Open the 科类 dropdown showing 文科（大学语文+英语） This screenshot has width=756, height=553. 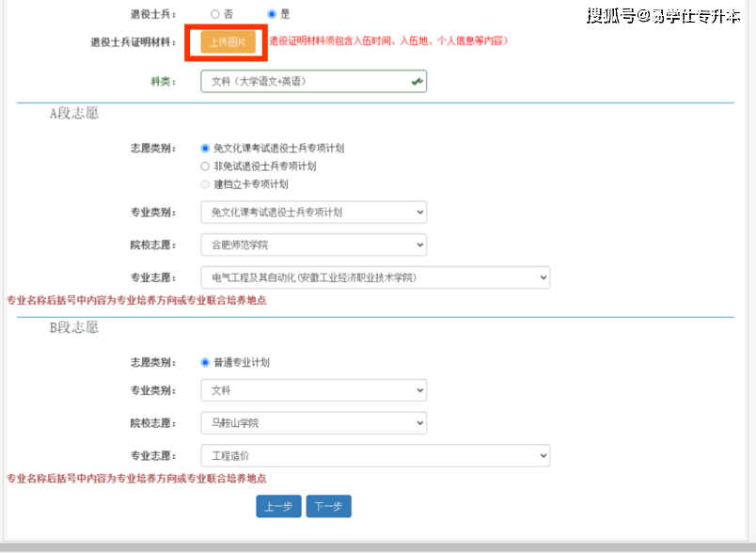coord(313,82)
